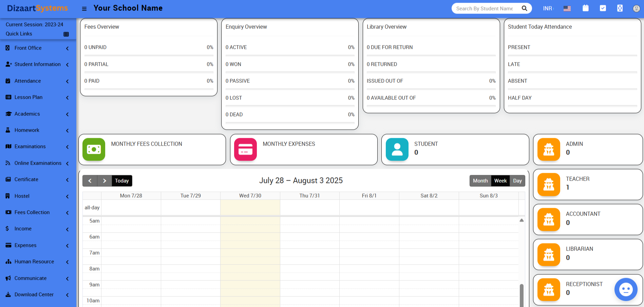The width and height of the screenshot is (644, 307).
Task: Expand the Student Information sidebar section
Action: tap(37, 64)
